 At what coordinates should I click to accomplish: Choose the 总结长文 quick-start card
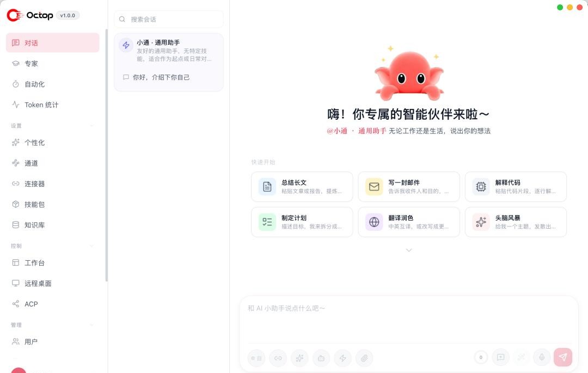tap(302, 187)
